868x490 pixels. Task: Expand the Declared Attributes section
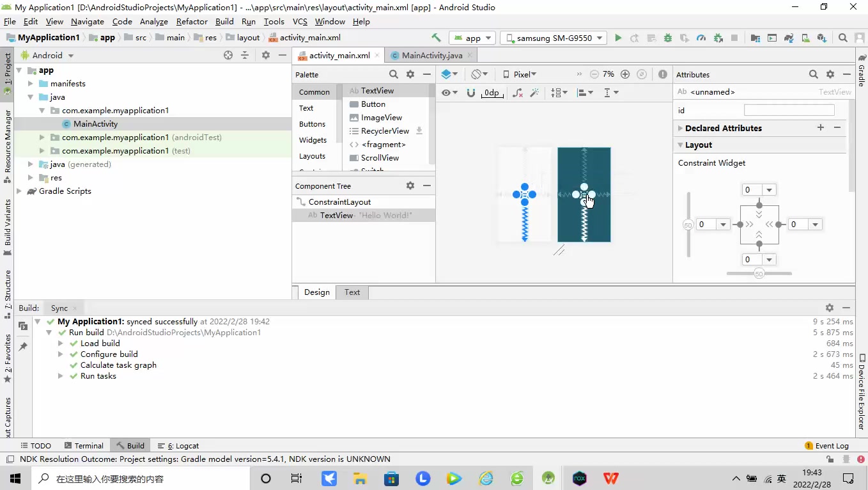pyautogui.click(x=681, y=128)
